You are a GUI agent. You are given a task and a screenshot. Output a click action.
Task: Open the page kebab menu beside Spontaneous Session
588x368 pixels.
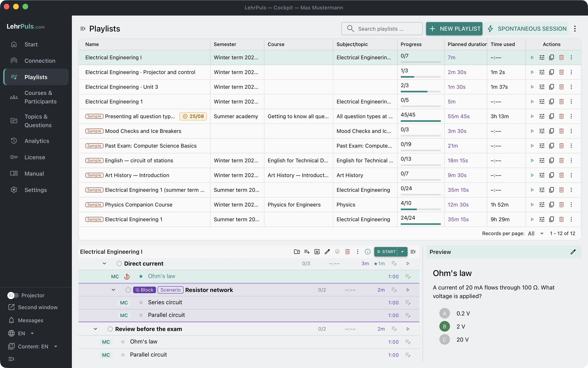click(575, 29)
